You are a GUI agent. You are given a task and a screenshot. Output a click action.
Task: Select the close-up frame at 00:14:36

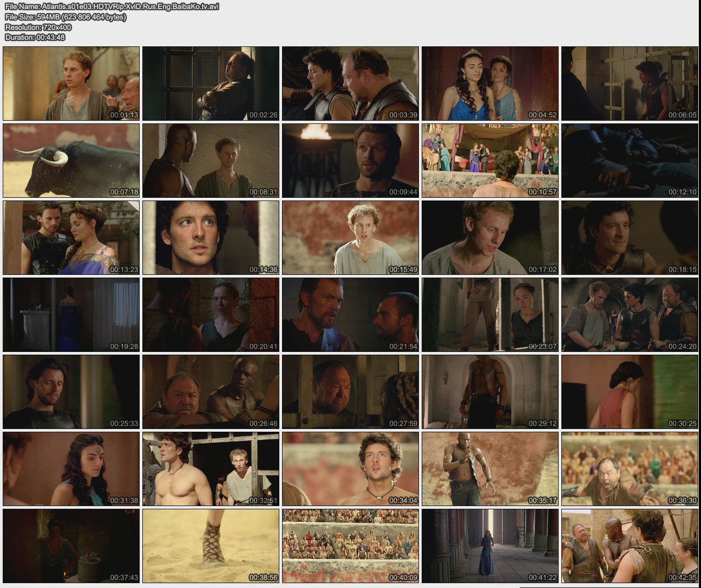point(211,238)
